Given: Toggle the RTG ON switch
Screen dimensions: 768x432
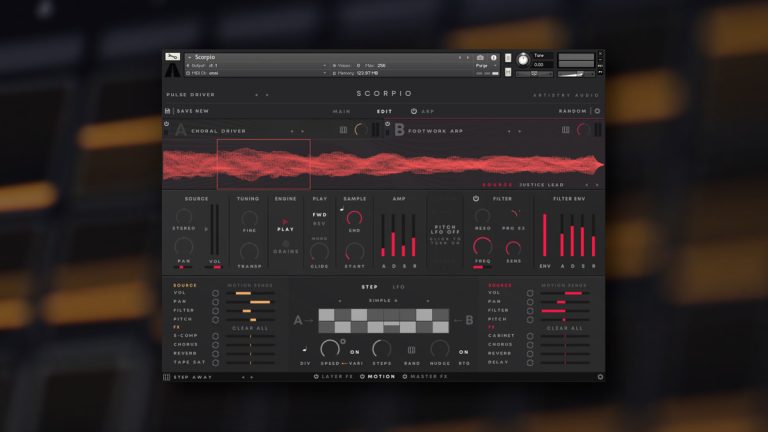Looking at the screenshot, I should click(463, 352).
